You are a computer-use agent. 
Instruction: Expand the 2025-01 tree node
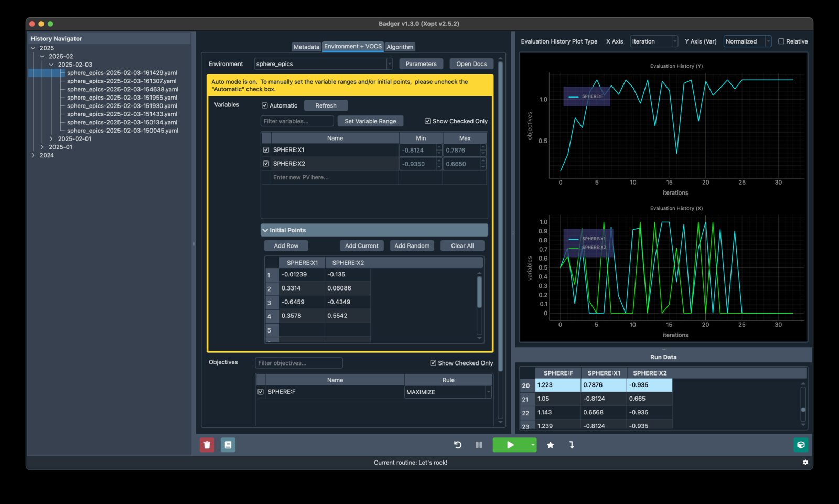pyautogui.click(x=42, y=147)
